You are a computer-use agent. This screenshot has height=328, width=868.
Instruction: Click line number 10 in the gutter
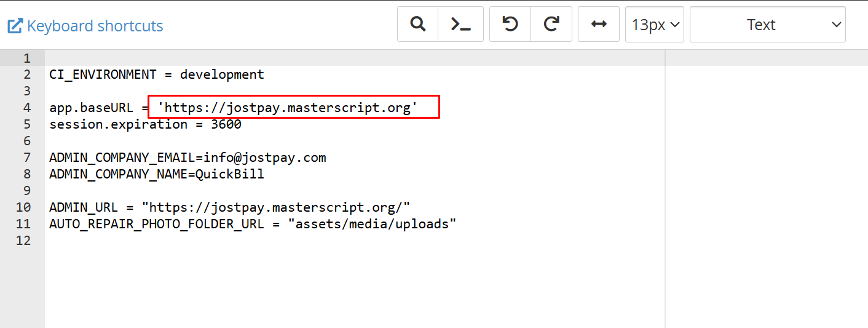pyautogui.click(x=23, y=207)
